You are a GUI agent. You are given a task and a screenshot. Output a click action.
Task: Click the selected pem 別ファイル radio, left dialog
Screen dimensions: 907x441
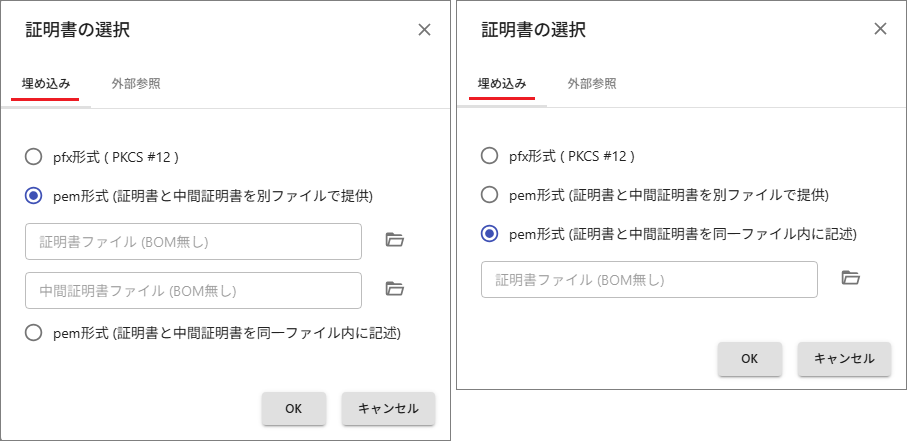pos(34,196)
